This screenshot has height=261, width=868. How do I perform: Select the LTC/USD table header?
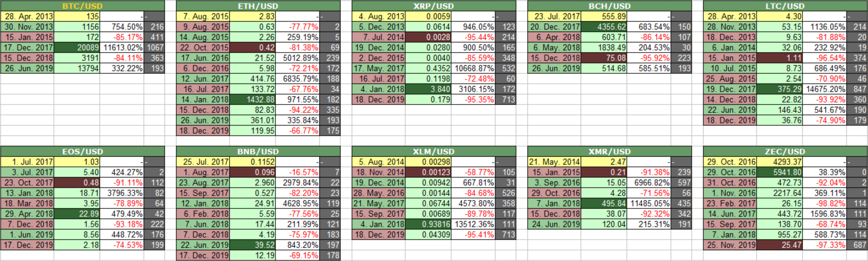tap(785, 6)
